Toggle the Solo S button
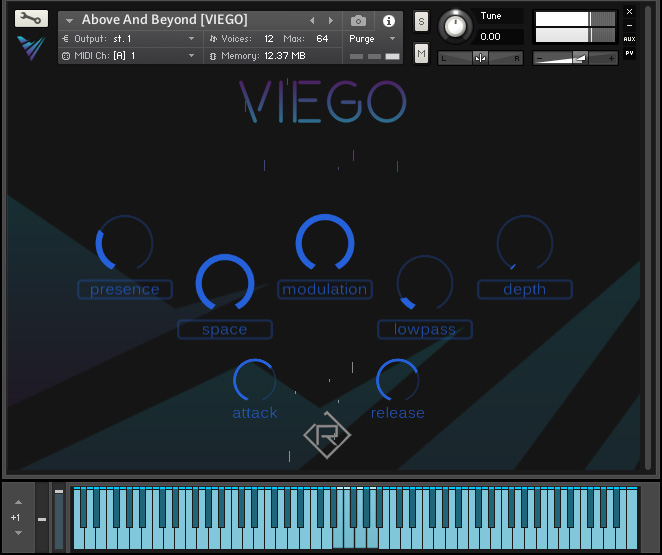The image size is (662, 555). coord(421,22)
